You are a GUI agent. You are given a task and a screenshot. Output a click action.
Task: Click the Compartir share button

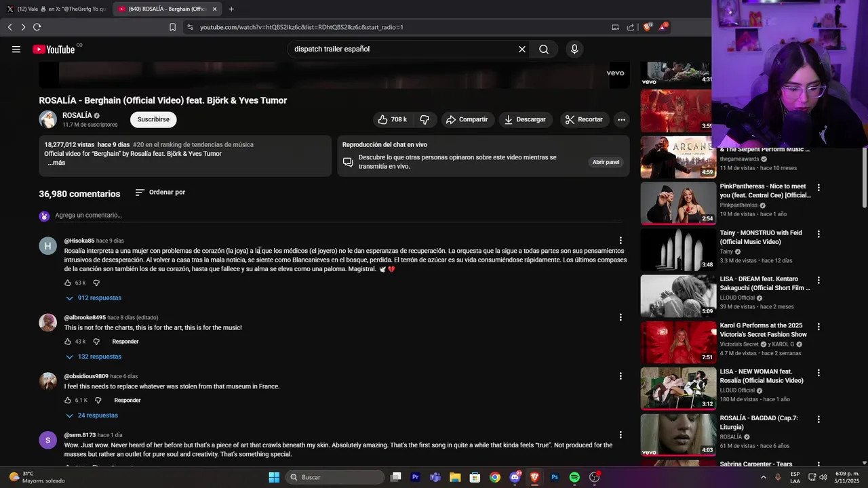tap(467, 119)
